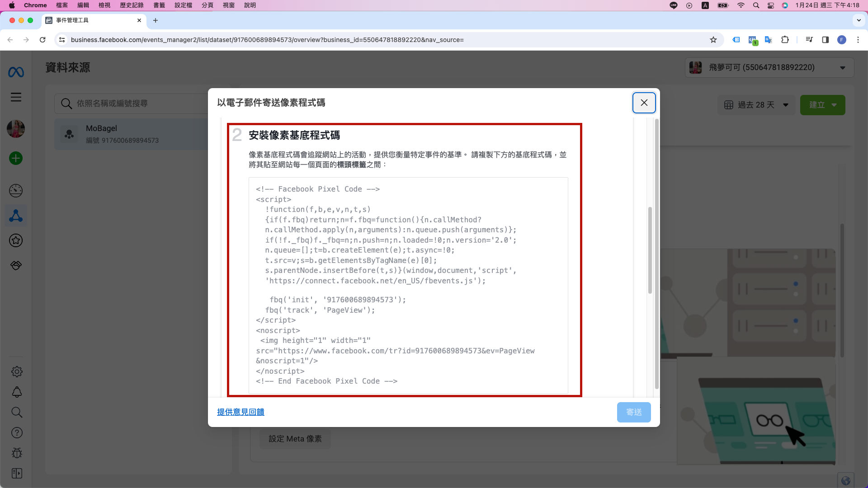Open the custom conversions star icon

click(16, 240)
